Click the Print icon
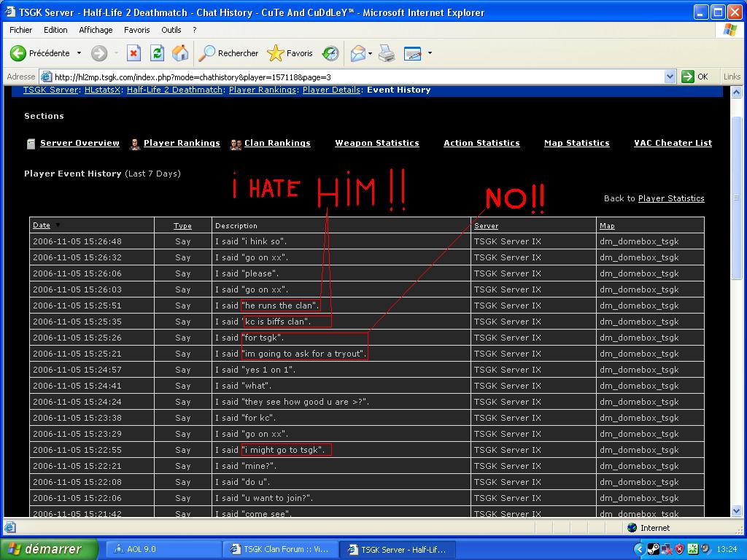Viewport: 747px width, 560px height. click(387, 53)
